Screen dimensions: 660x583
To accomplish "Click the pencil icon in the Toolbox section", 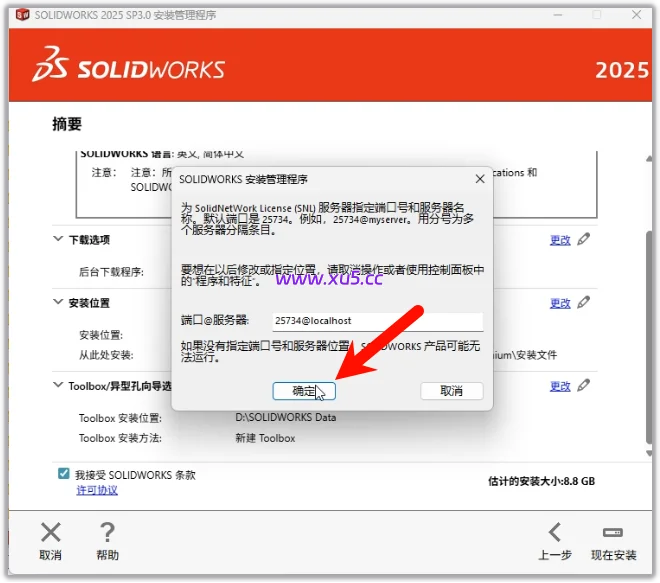I will [584, 385].
